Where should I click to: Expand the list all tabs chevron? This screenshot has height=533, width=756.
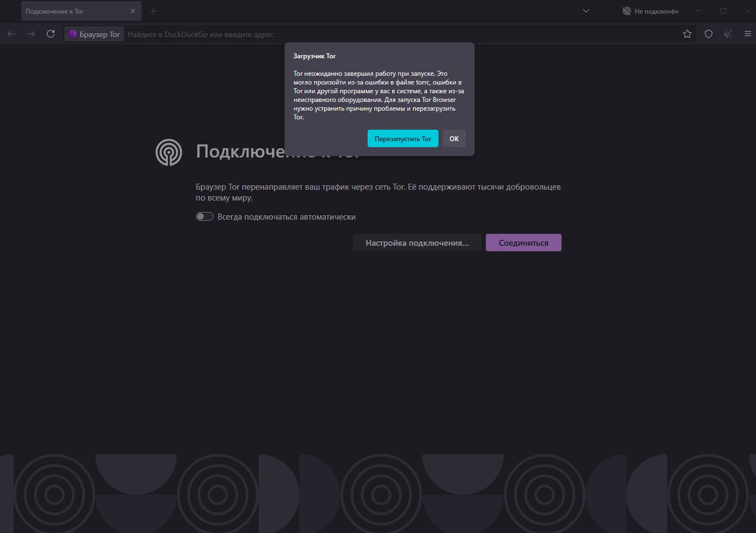point(586,11)
